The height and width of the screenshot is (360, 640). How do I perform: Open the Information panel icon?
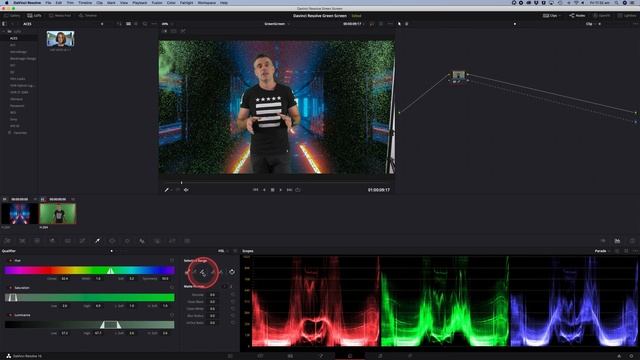(x=632, y=241)
